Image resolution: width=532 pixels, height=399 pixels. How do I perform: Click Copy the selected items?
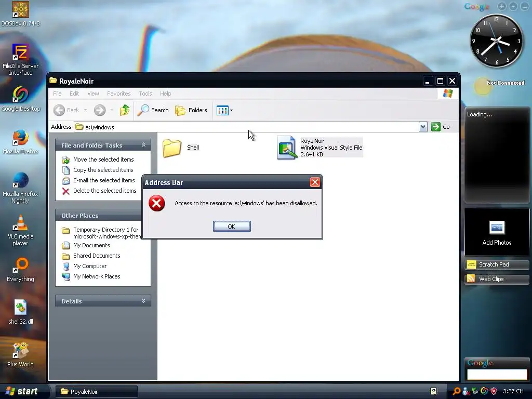pos(103,170)
